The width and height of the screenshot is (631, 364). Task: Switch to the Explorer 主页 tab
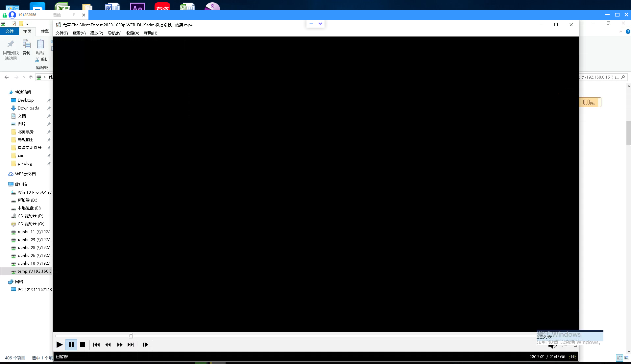[x=27, y=31]
